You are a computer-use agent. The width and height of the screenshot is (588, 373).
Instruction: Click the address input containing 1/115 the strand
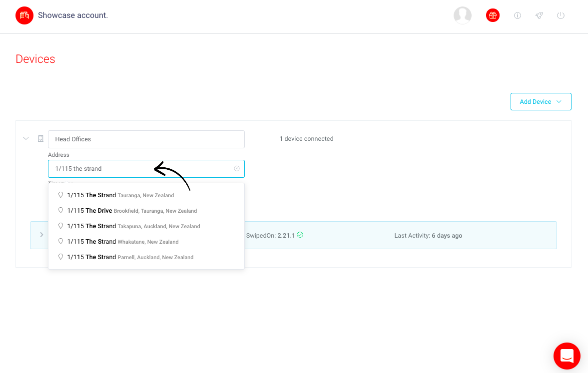[146, 169]
